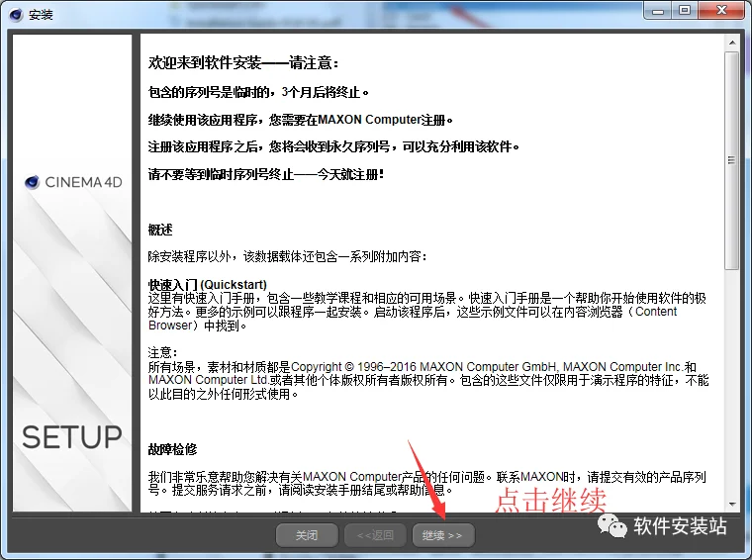Click the 注意: label text
Image resolution: width=752 pixels, height=560 pixels.
(x=163, y=353)
